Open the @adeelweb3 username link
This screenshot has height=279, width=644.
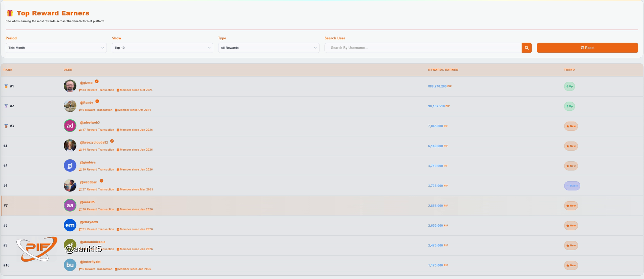tap(90, 122)
